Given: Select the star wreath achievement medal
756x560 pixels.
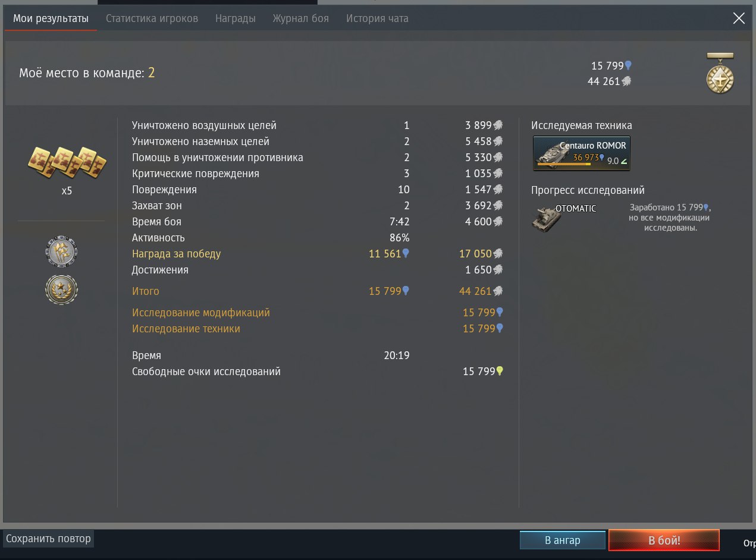Looking at the screenshot, I should [x=61, y=290].
